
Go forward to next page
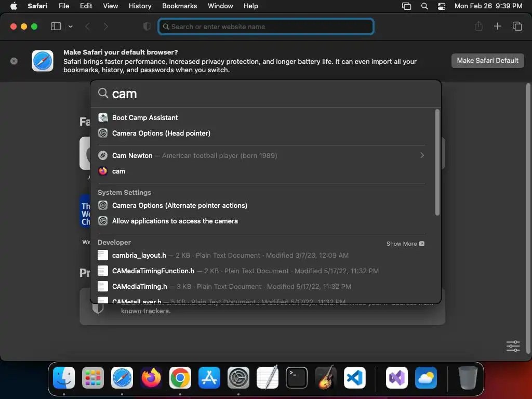[105, 26]
